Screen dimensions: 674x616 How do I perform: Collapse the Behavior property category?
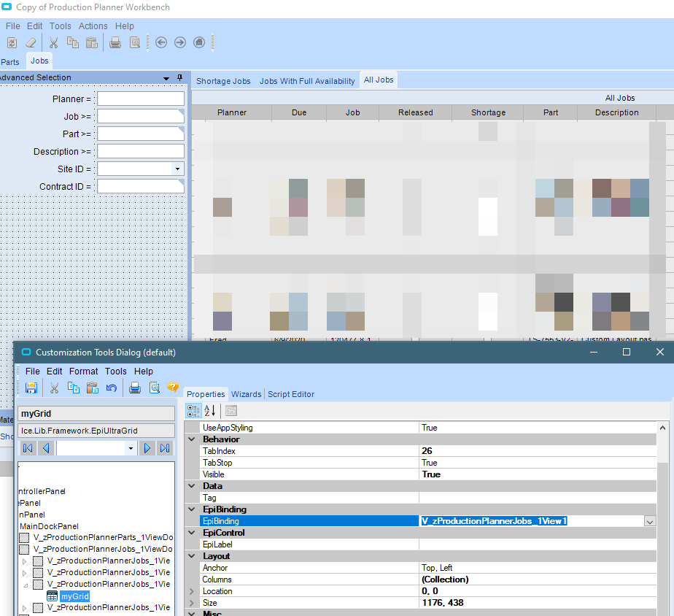pos(192,439)
